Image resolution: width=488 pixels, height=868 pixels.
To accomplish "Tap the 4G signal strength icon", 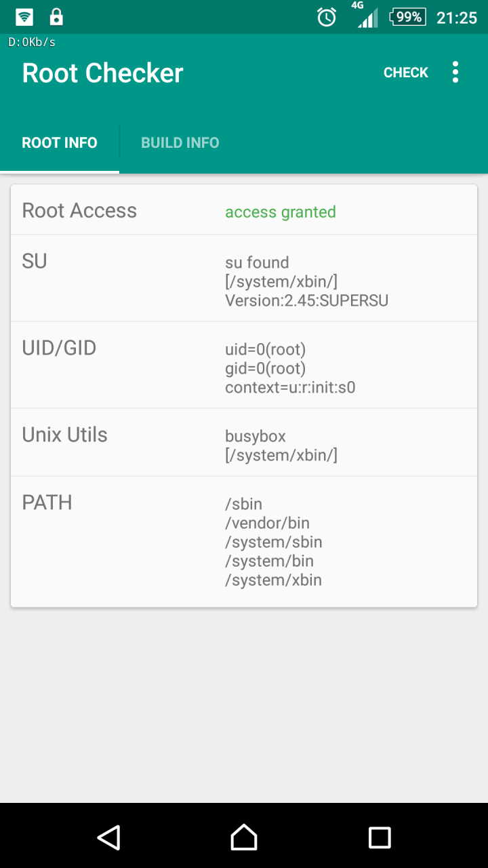I will (367, 16).
